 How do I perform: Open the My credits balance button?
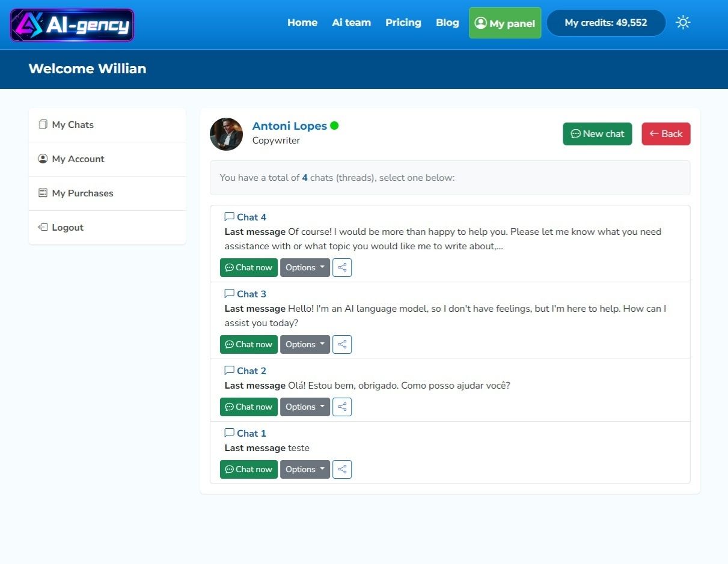pos(605,23)
